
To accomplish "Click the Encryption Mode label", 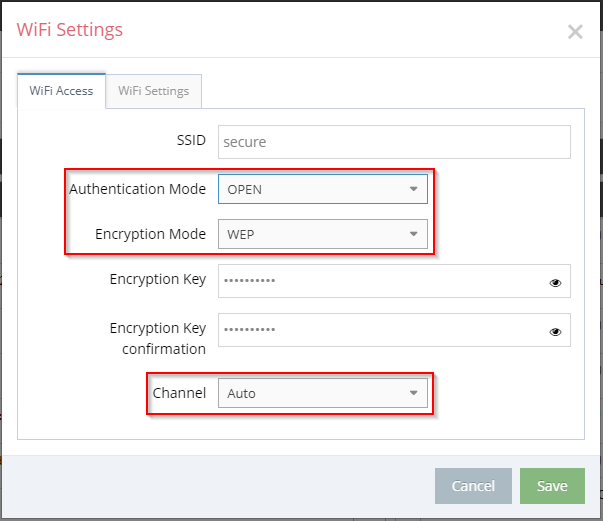I will [x=150, y=234].
